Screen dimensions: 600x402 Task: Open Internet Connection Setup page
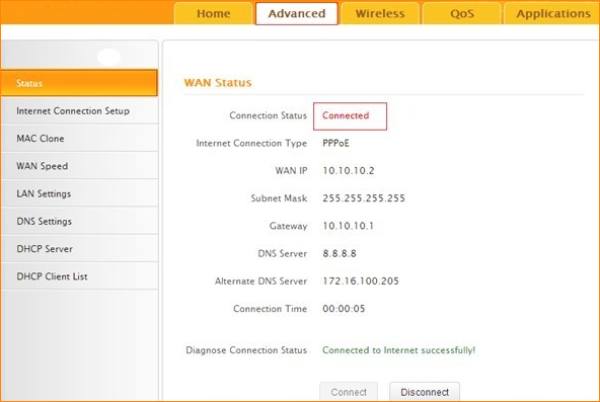[x=79, y=110]
